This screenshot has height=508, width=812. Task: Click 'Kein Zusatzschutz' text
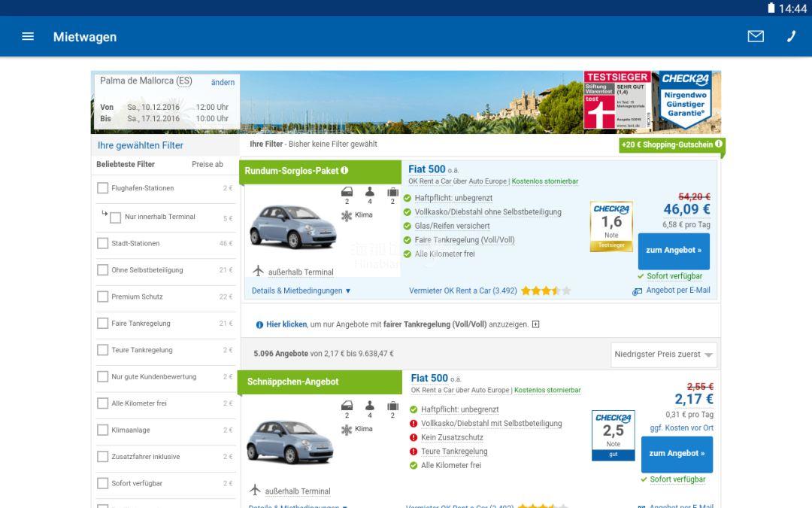coord(452,437)
